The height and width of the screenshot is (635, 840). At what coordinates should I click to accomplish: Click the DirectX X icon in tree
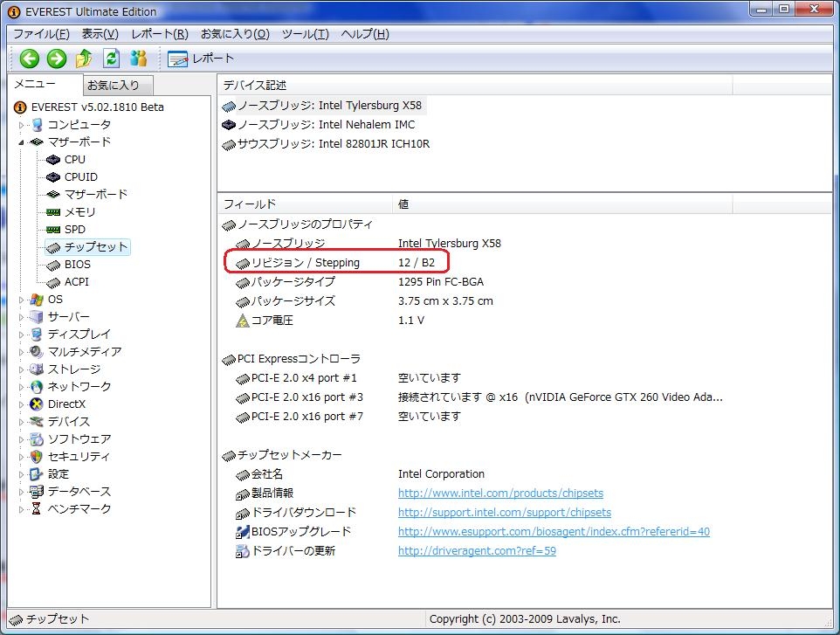[36, 404]
